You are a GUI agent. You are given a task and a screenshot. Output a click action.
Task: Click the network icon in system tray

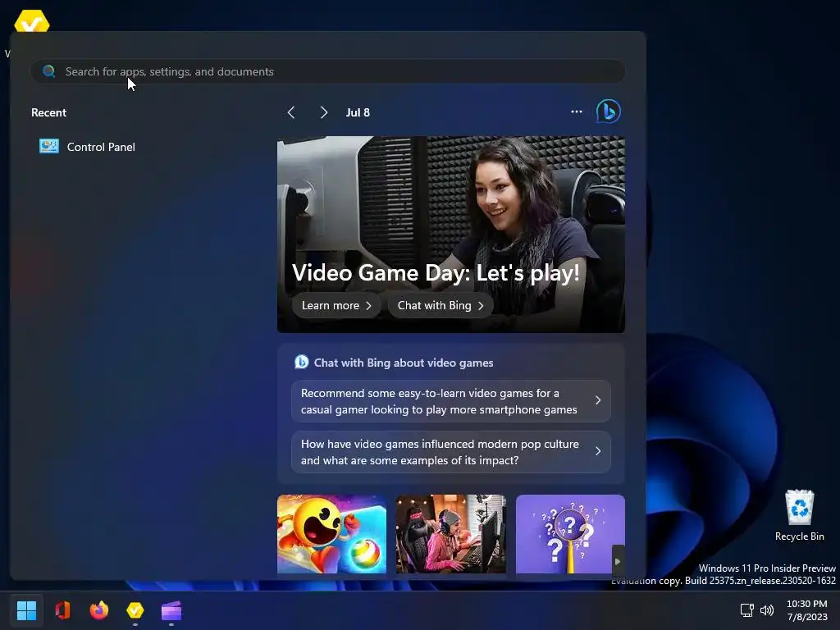746,610
